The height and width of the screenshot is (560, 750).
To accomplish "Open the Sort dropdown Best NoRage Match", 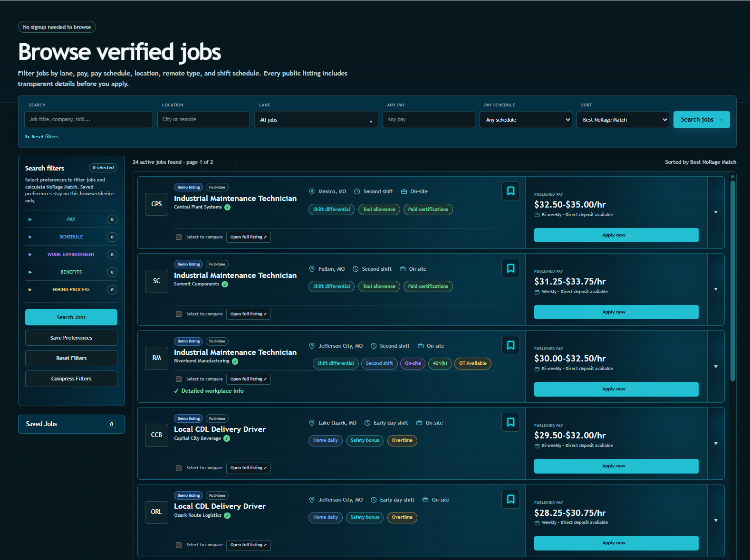I will point(623,120).
